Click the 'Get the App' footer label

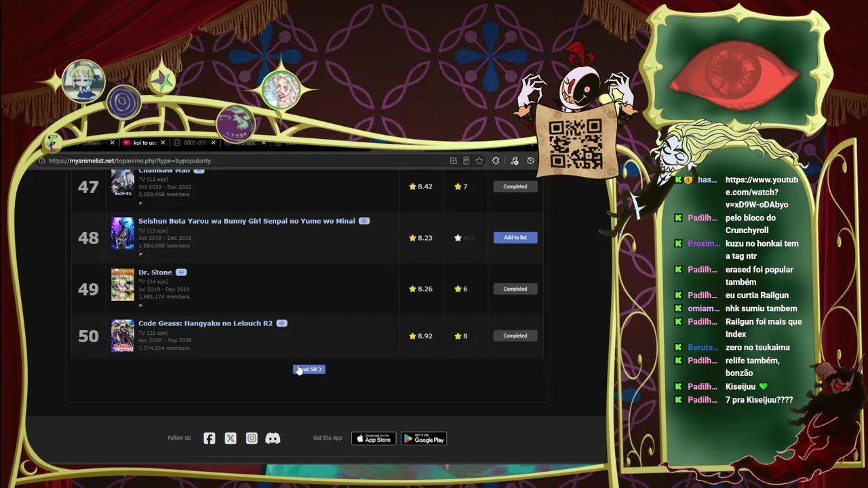tap(328, 439)
